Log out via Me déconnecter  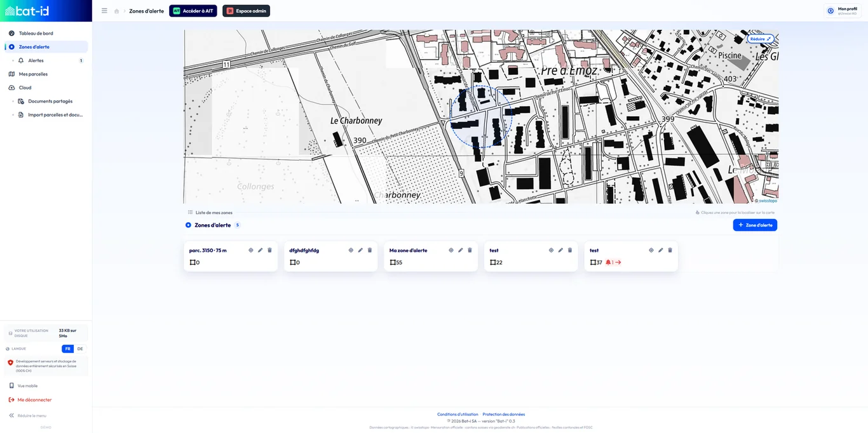point(31,400)
